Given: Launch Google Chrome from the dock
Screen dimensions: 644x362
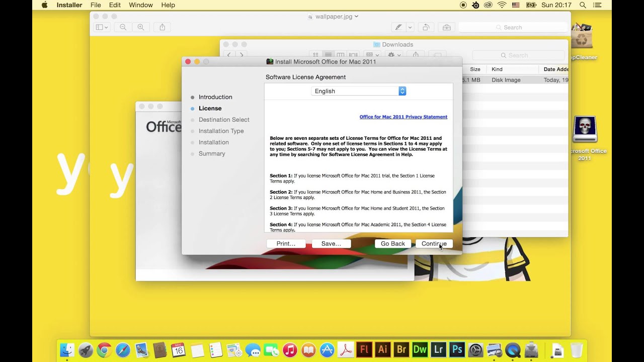Looking at the screenshot, I should coord(104,349).
